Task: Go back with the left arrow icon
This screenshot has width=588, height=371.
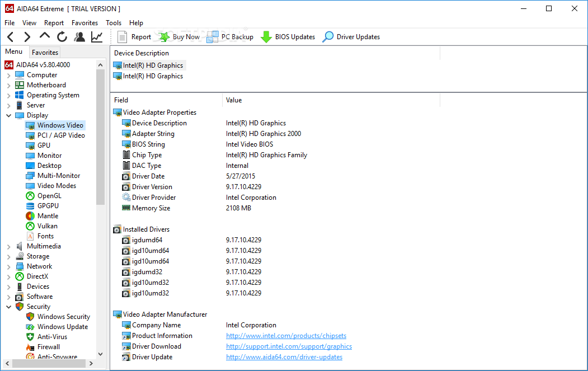Action: [x=11, y=37]
